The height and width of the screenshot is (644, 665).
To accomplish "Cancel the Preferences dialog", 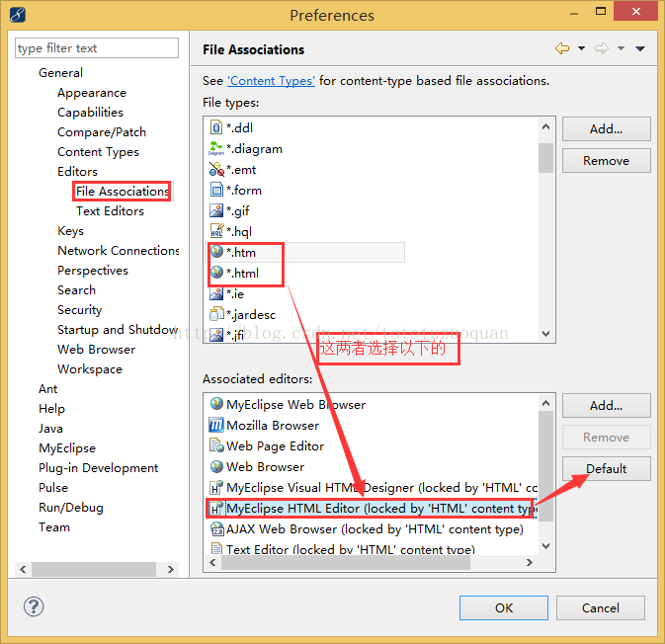I will [600, 607].
